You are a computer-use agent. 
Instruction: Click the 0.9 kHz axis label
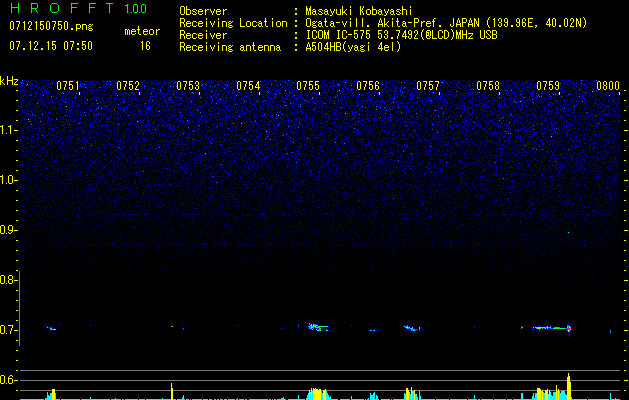(7, 230)
